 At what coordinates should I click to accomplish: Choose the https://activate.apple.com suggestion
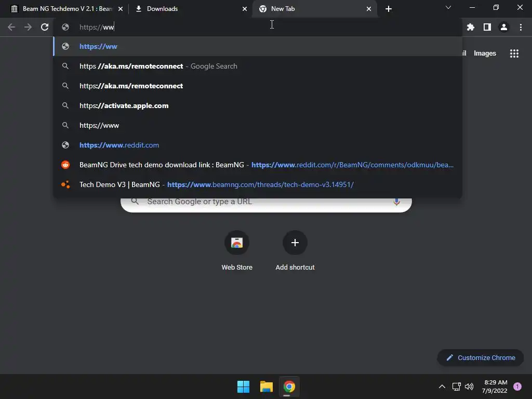point(258,105)
